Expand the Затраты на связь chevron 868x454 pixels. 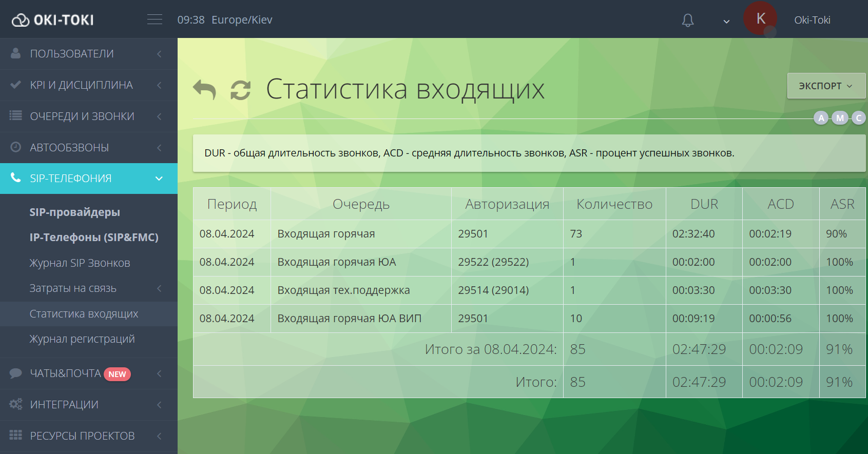[159, 288]
